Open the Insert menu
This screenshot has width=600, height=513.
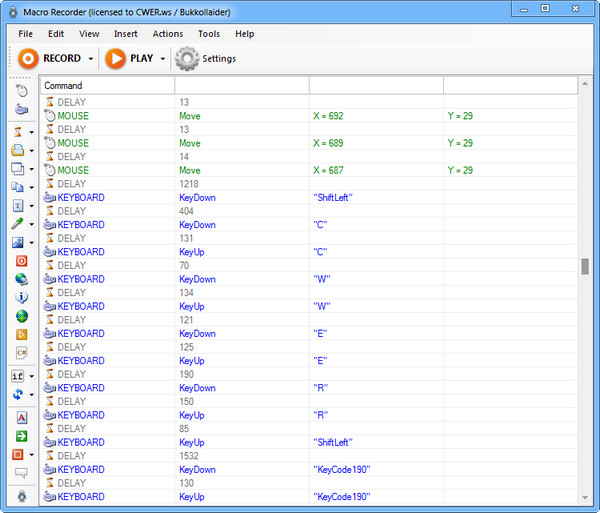coord(125,34)
